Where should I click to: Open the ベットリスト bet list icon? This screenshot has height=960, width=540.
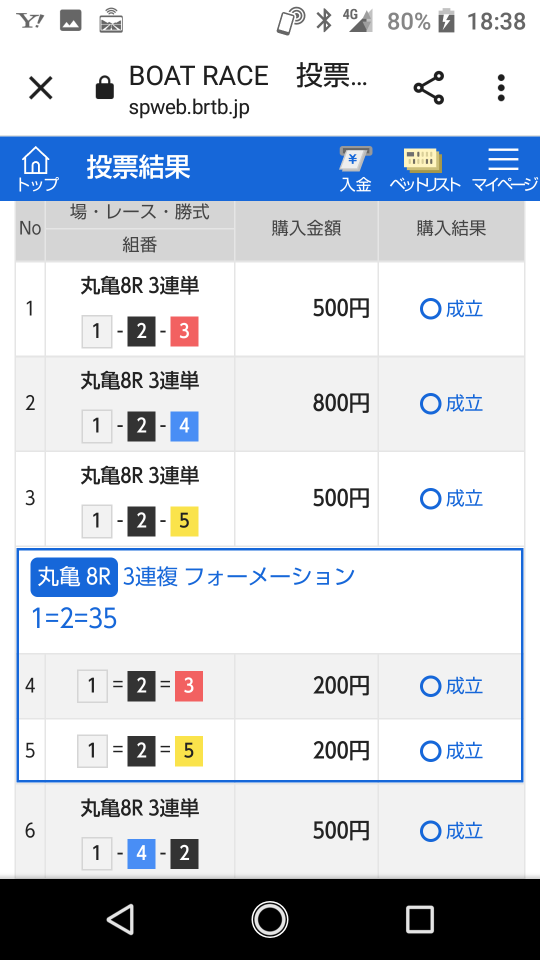click(424, 169)
